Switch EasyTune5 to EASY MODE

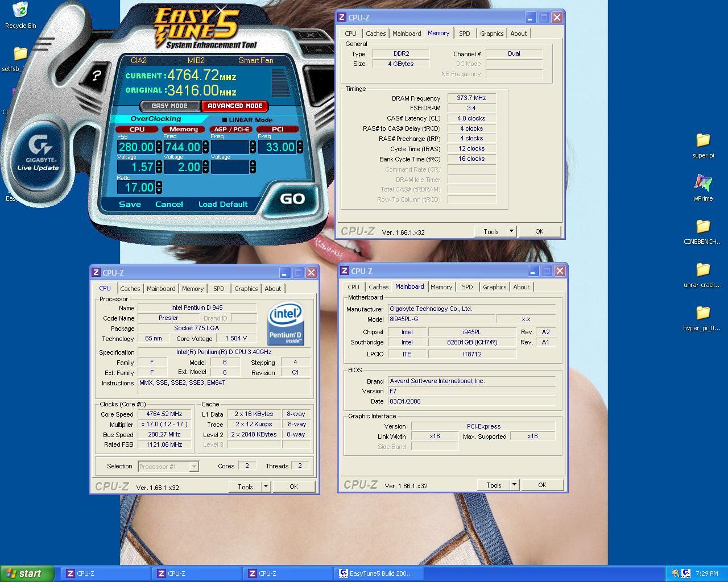(169, 106)
